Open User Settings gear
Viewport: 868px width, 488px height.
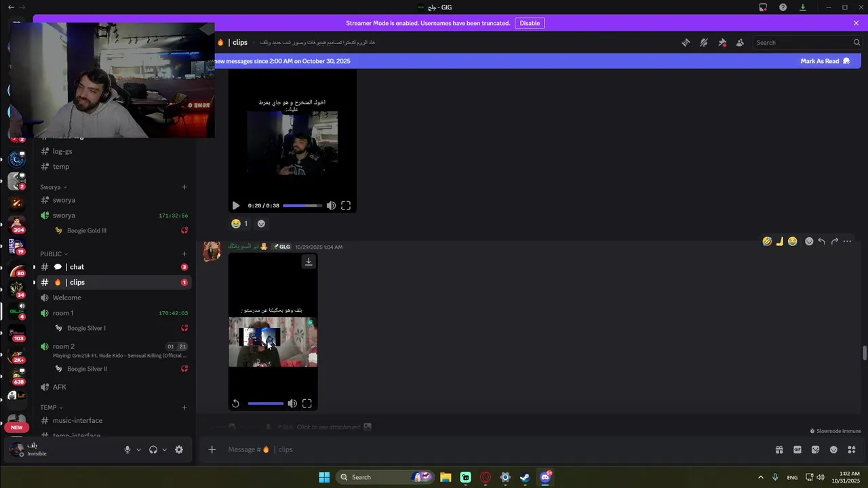point(179,449)
